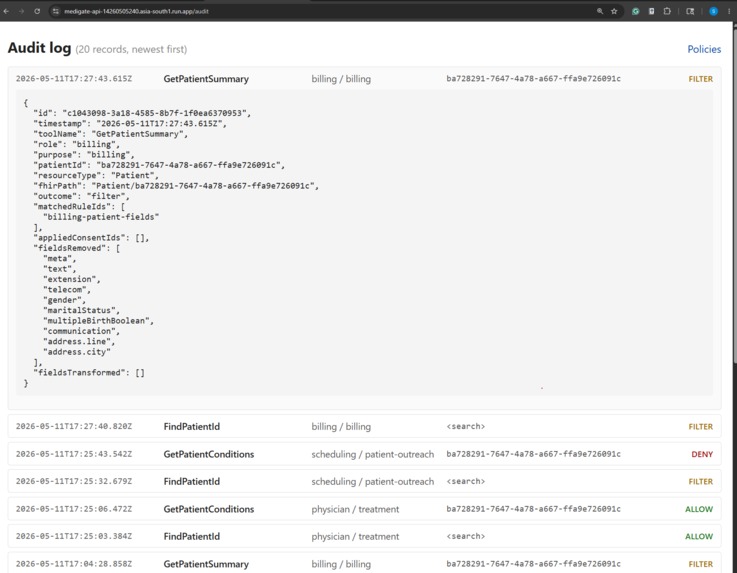Expand the FindPatientId billing record
Image resolution: width=737 pixels, height=573 pixels.
tap(364, 426)
